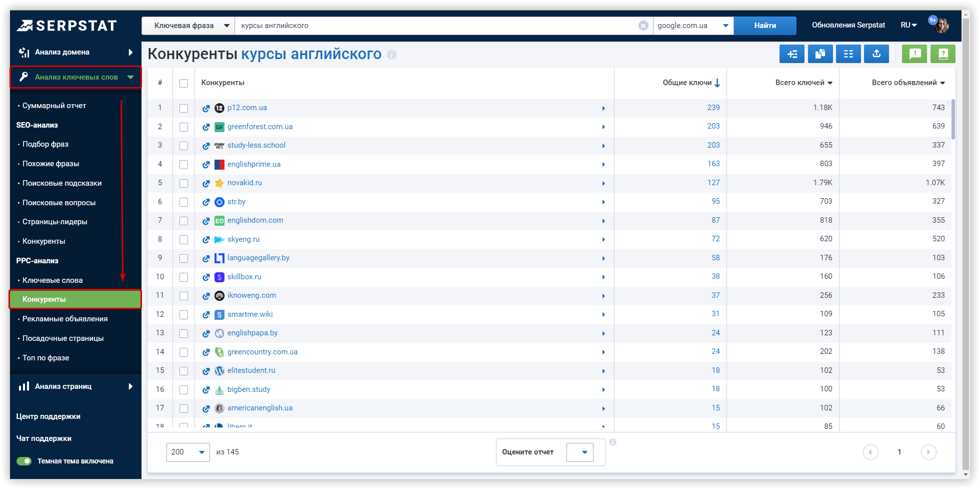Screen dimensions: 980x489
Task: Click the user profile avatar
Action: [941, 26]
